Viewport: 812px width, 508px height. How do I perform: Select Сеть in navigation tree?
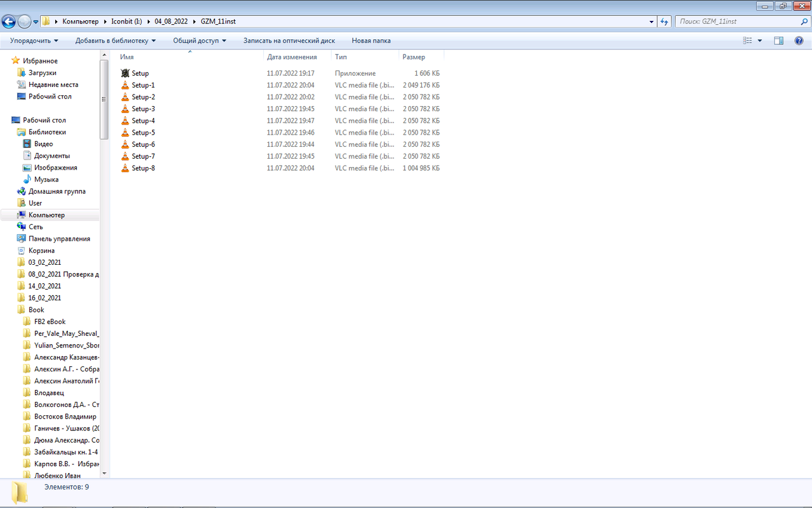[x=36, y=227]
